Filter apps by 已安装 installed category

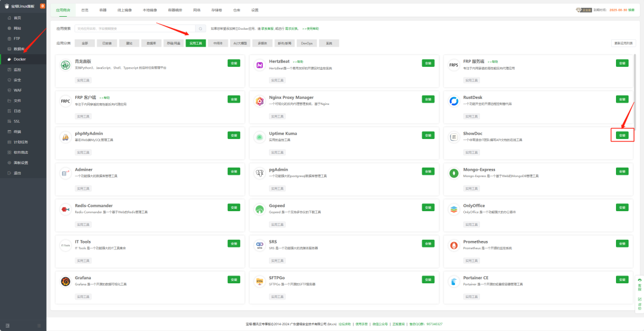(107, 43)
